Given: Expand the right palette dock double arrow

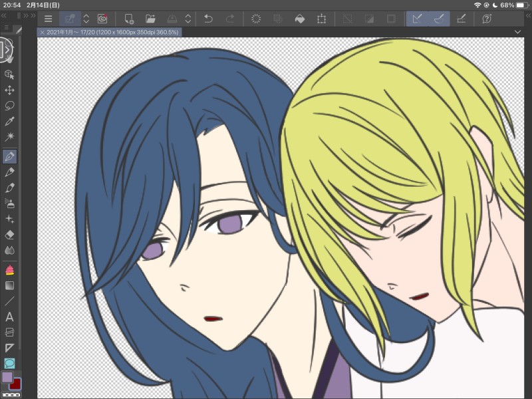Looking at the screenshot, I should 528,15.
